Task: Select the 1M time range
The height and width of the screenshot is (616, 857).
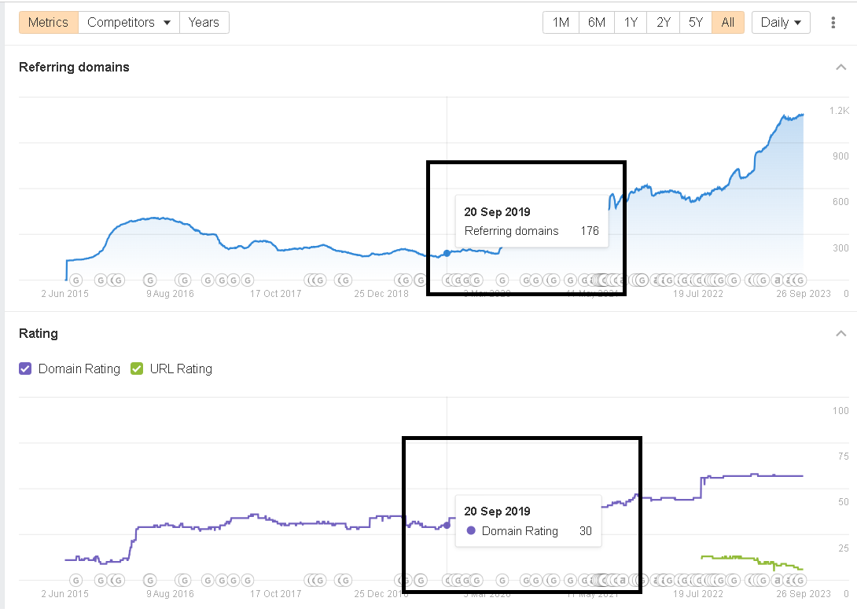Action: point(561,22)
